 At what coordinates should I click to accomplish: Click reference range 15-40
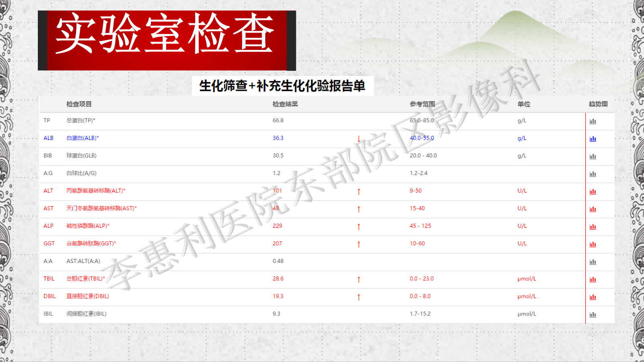[417, 208]
